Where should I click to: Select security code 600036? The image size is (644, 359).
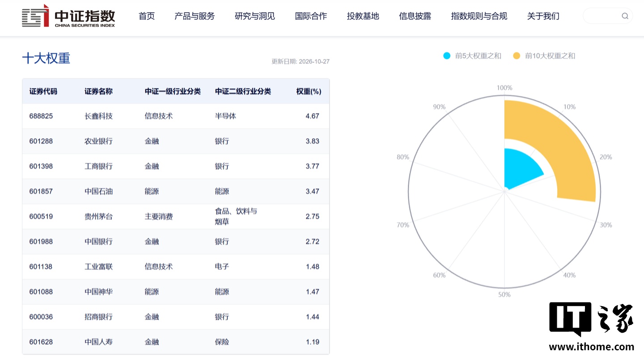click(41, 316)
